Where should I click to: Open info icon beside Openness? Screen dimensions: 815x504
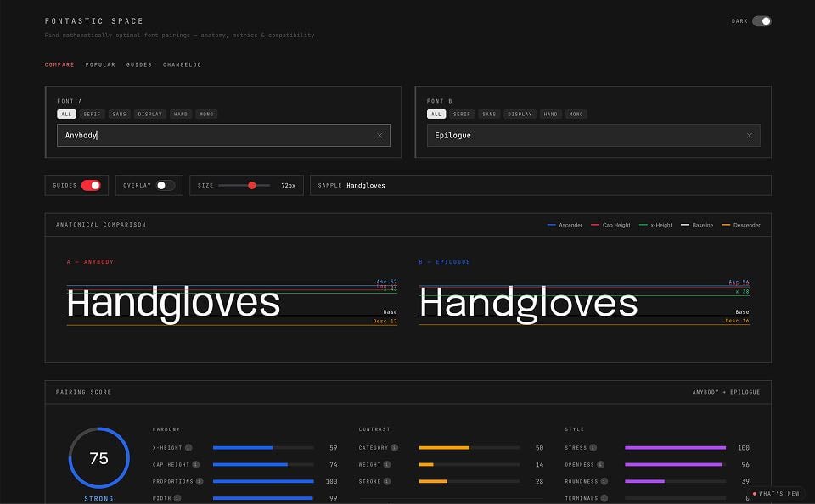(600, 464)
